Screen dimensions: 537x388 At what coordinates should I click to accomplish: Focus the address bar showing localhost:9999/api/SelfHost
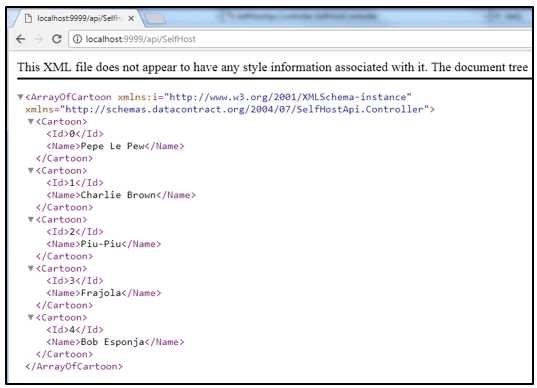[301, 39]
